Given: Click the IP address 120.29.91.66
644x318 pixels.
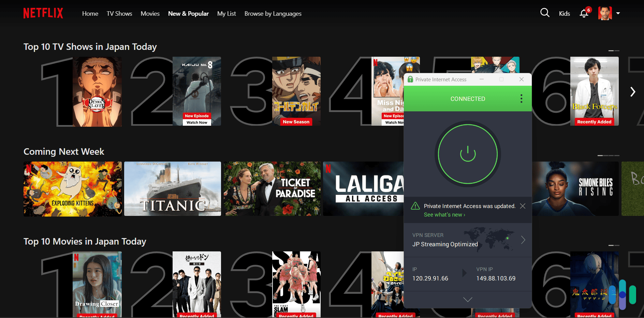Looking at the screenshot, I should click(430, 278).
